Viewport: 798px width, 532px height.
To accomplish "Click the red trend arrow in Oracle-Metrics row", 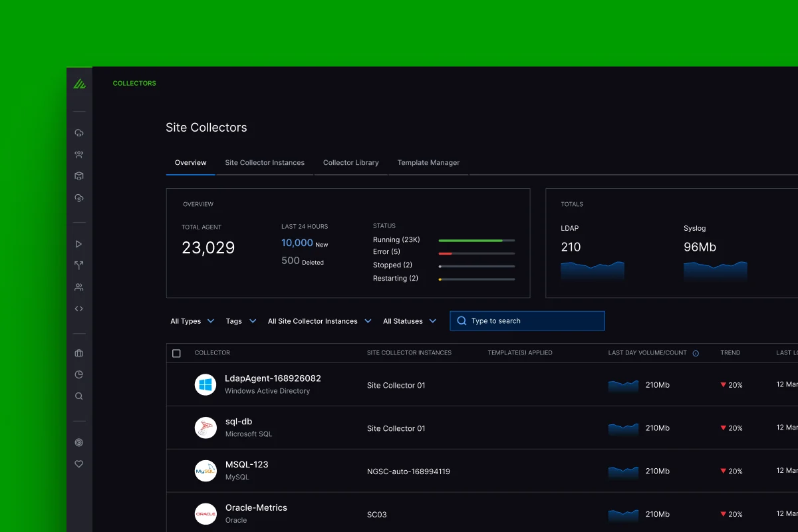I will click(724, 514).
